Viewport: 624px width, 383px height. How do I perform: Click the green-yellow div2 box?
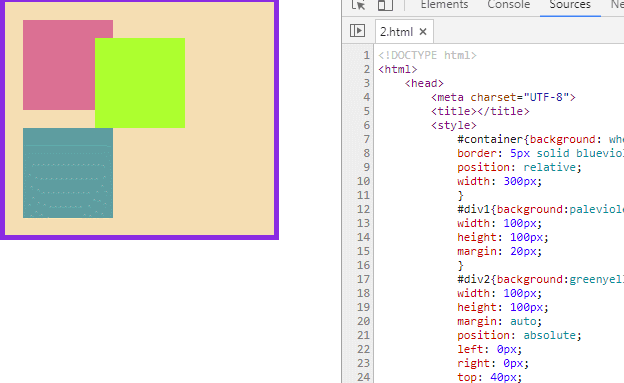(x=140, y=83)
